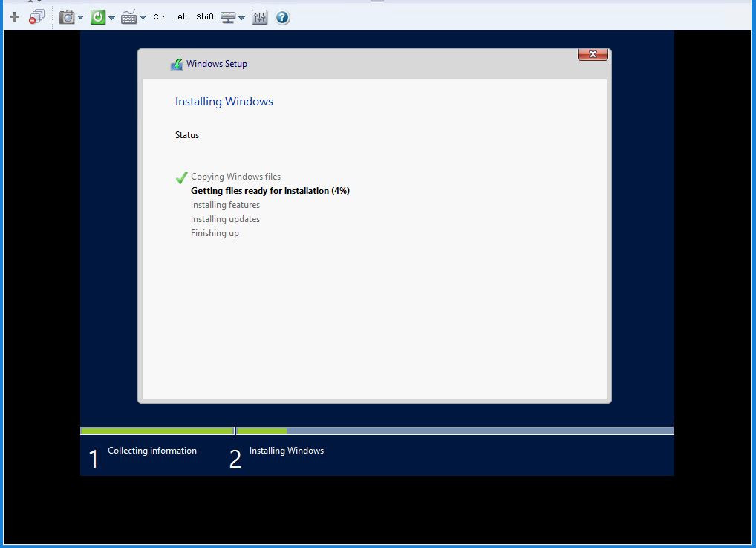Click the stacked-screens detach console icon
The image size is (756, 548).
pos(36,16)
